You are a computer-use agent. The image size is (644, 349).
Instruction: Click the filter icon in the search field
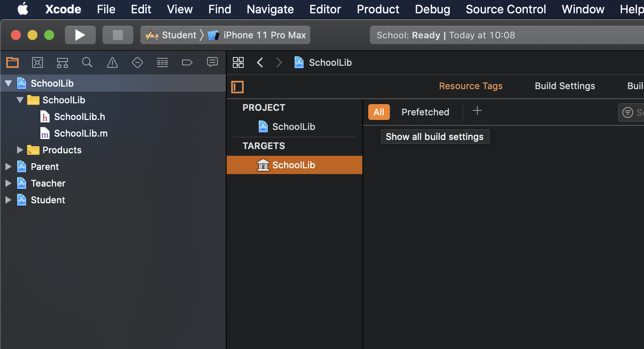[628, 112]
